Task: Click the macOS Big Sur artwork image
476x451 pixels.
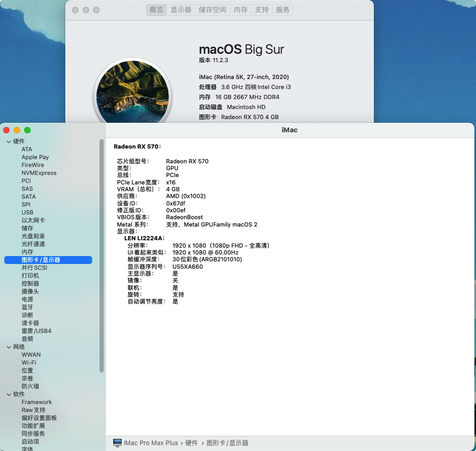Action: pyautogui.click(x=133, y=91)
